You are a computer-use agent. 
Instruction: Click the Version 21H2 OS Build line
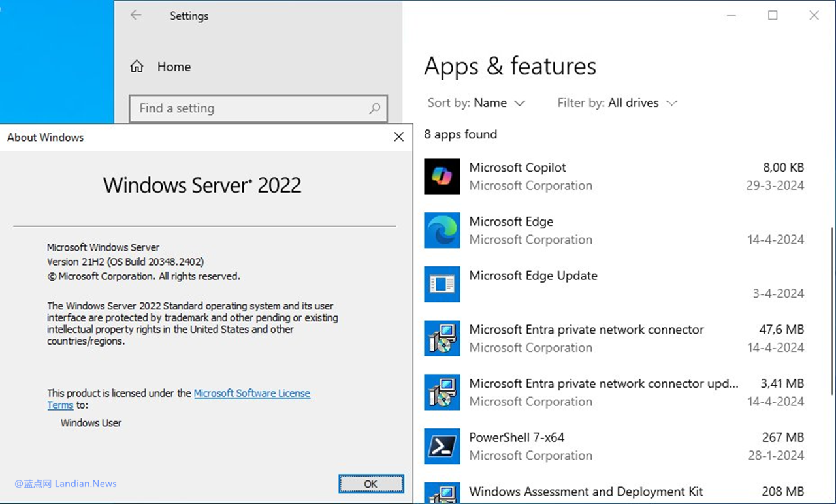click(x=125, y=262)
